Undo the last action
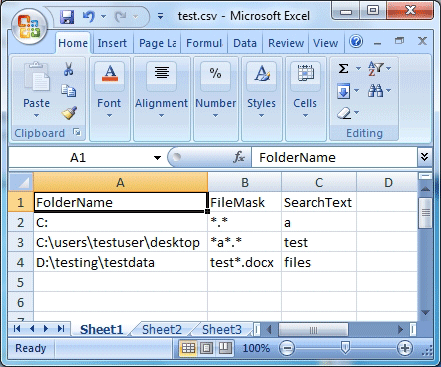Viewport: 441px width, 367px height. point(89,16)
